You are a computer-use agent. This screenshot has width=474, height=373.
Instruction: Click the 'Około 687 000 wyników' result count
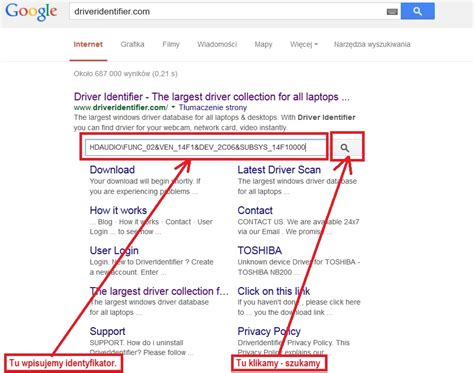coord(125,74)
